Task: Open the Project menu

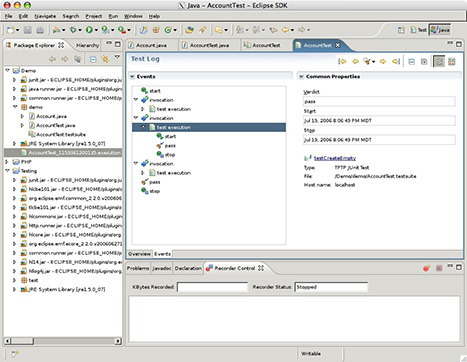Action: [x=94, y=16]
